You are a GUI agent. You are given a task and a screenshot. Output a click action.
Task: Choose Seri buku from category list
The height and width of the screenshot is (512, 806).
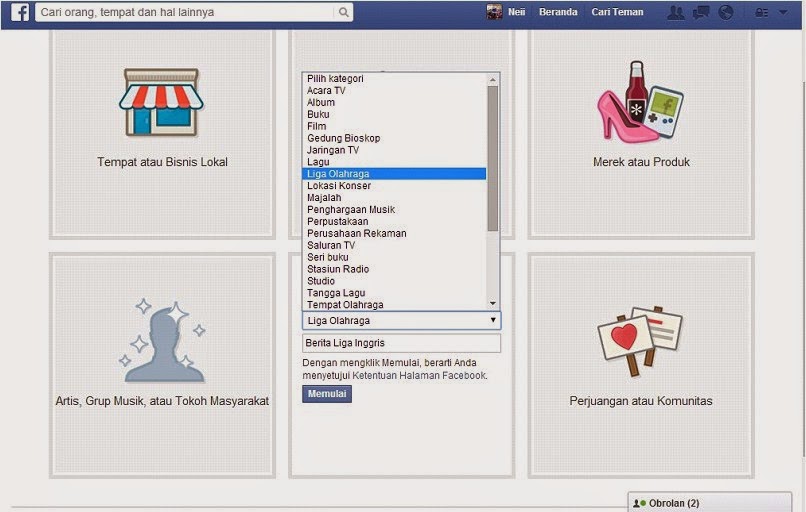tap(394, 257)
